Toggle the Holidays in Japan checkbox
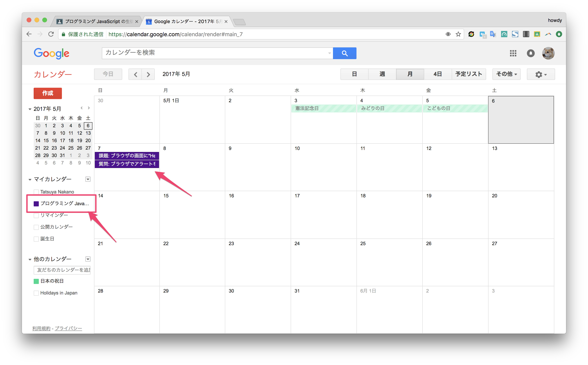Image resolution: width=588 pixels, height=365 pixels. [x=36, y=293]
